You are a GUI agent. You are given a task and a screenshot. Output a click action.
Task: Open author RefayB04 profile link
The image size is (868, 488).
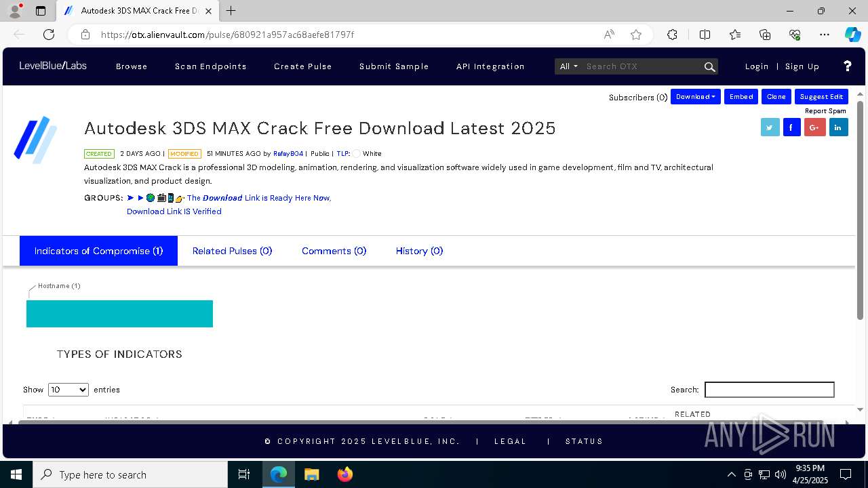288,154
